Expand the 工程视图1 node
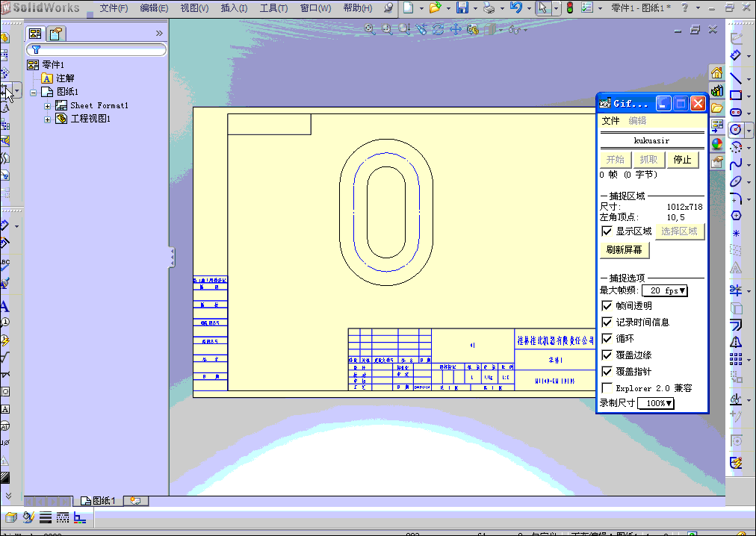Viewport: 756px width, 536px height. point(47,119)
